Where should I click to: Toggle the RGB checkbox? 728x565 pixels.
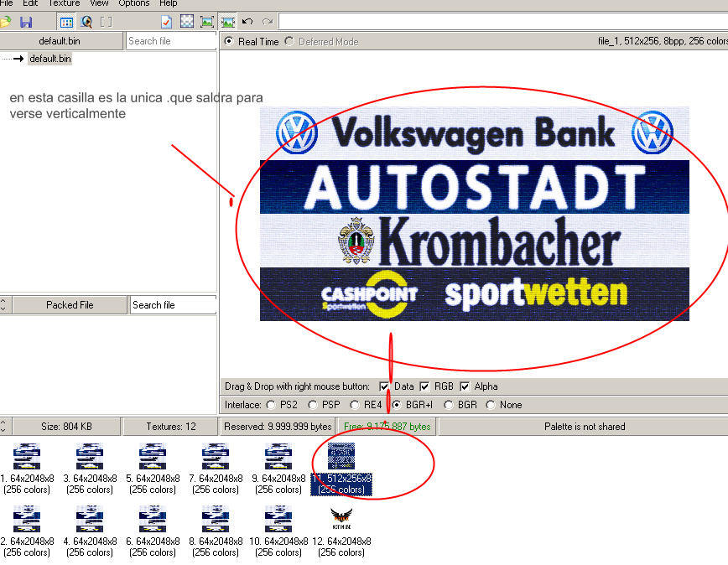(x=424, y=386)
